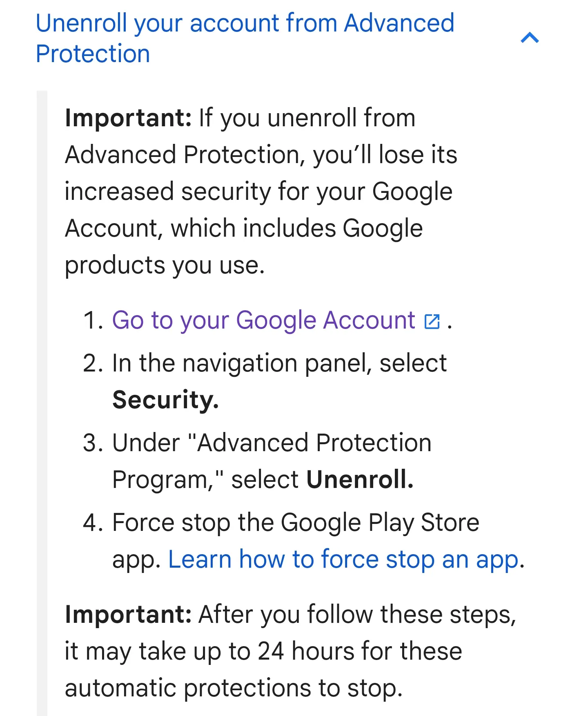The image size is (588, 716).
Task: Click the bold 'Unenroll.' word in step 3
Action: [360, 479]
